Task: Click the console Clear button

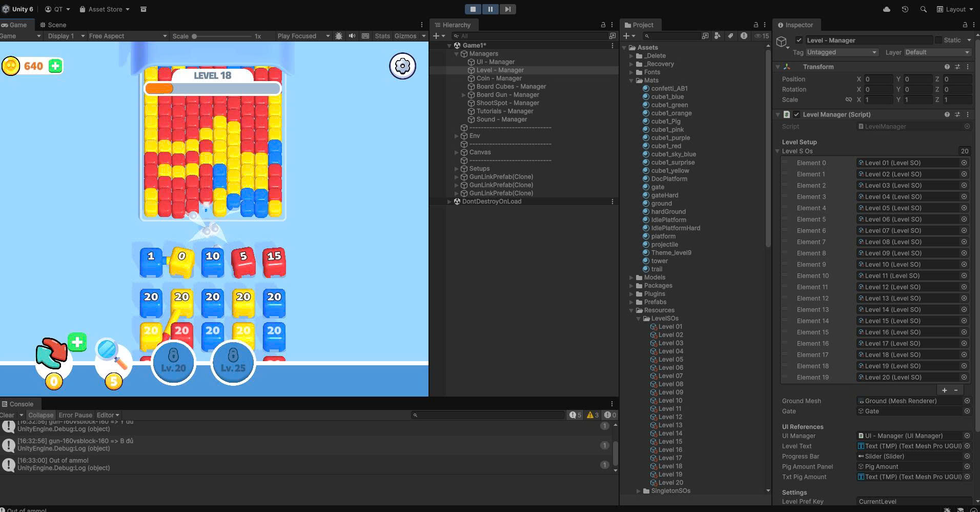Action: coord(7,415)
